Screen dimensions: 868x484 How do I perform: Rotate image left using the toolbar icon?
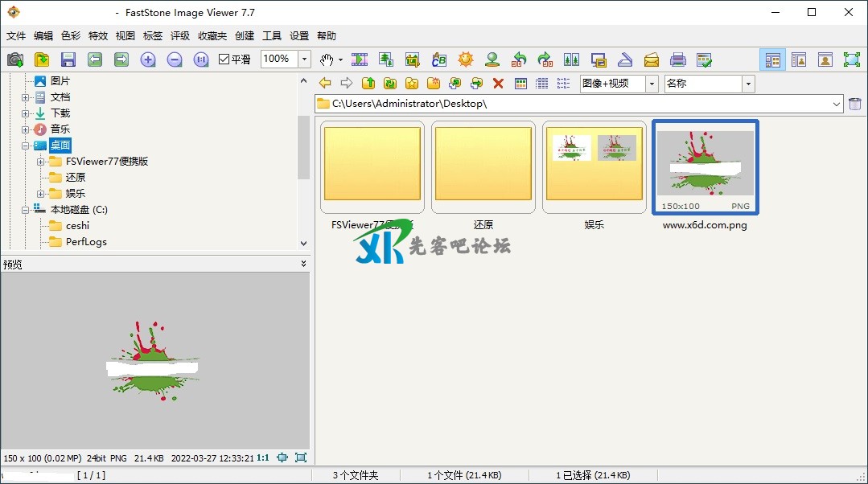(519, 59)
